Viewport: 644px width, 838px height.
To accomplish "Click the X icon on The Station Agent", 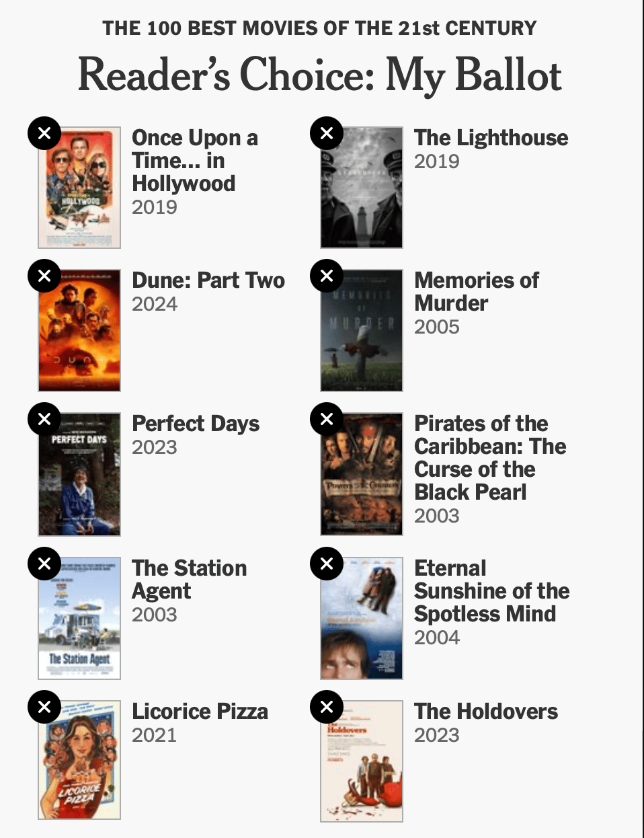I will point(44,564).
